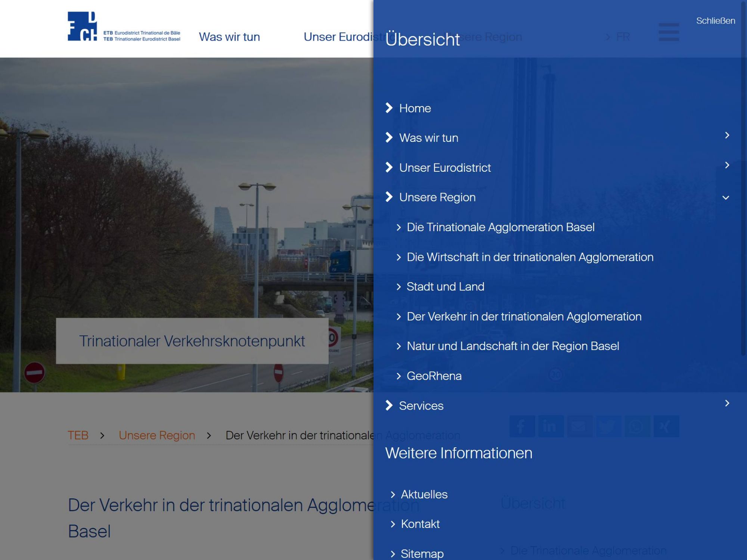Click the Kontakt link
This screenshot has width=747, height=560.
point(420,524)
